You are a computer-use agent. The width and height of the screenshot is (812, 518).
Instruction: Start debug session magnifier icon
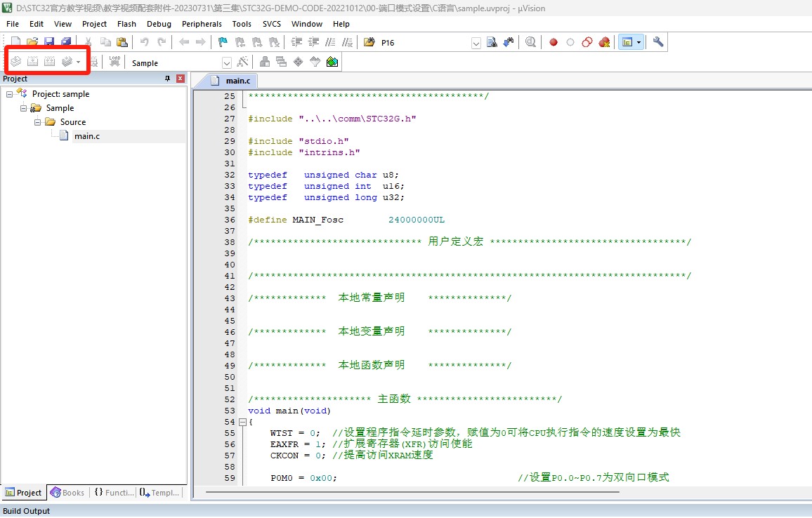(530, 42)
